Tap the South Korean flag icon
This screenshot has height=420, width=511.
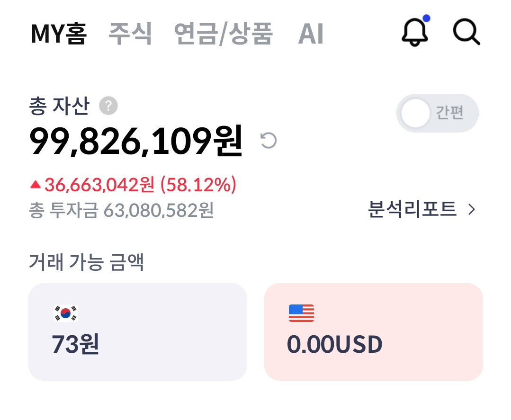click(x=66, y=313)
